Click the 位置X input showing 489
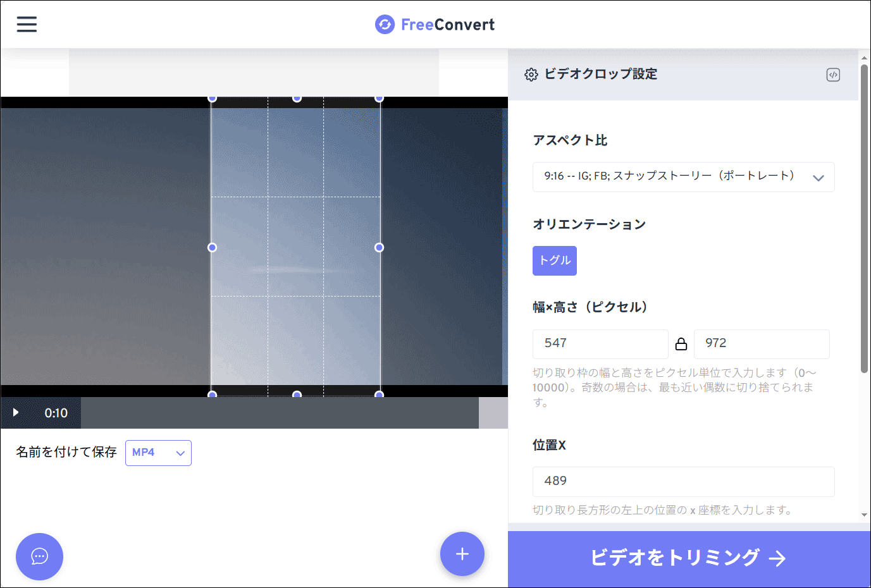 pos(684,481)
